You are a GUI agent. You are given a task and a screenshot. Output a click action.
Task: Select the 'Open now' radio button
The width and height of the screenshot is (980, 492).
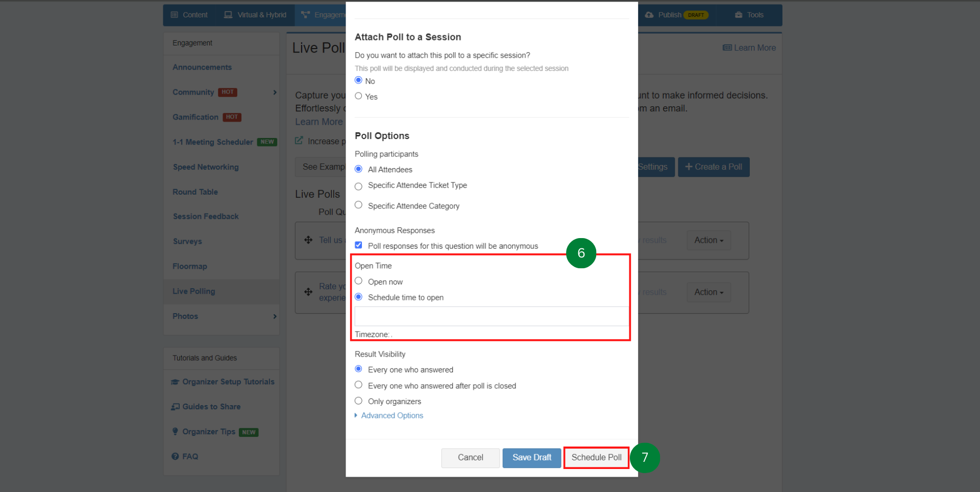click(358, 281)
